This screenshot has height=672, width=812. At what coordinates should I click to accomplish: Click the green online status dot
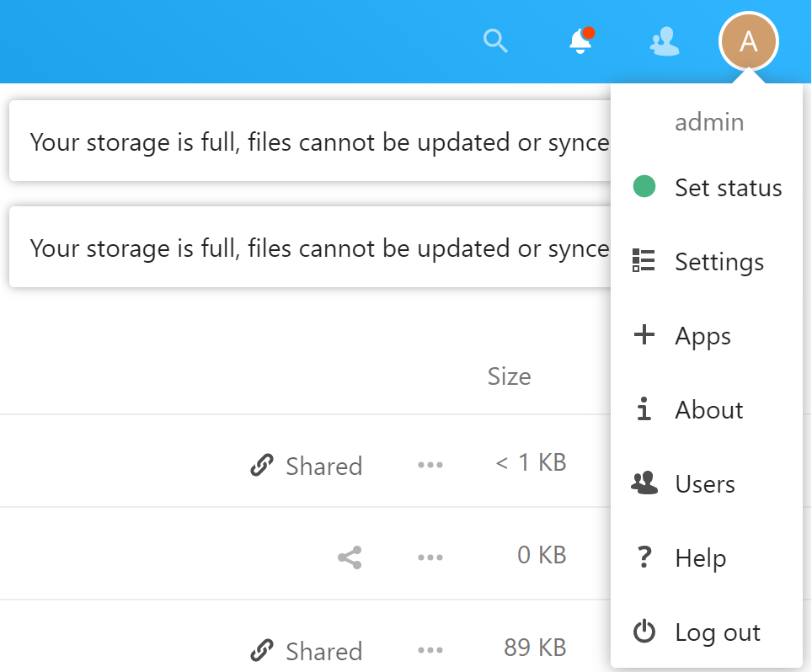(x=644, y=187)
